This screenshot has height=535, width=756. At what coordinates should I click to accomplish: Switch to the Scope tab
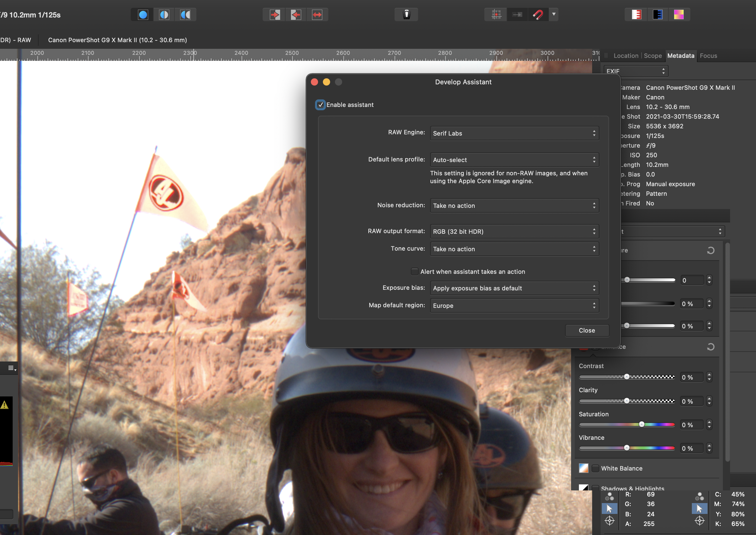point(653,56)
